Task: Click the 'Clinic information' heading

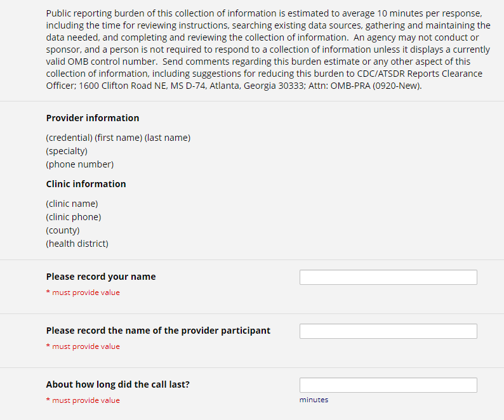Action: coord(86,184)
